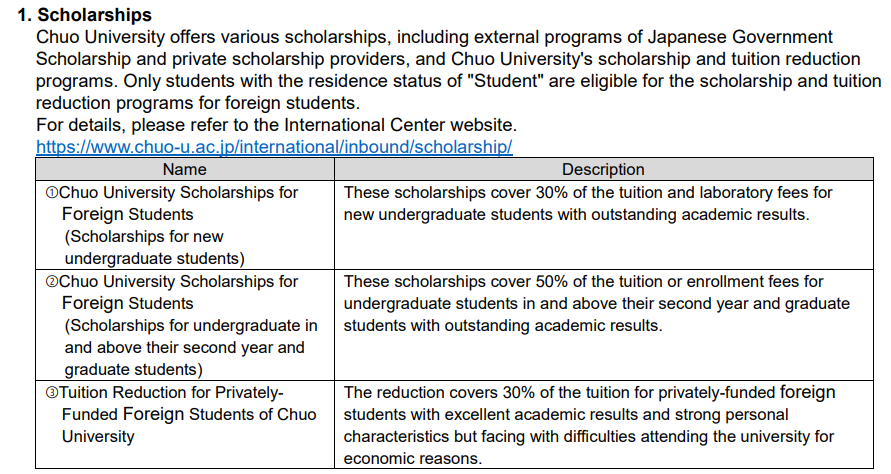Click the residence status of "Student" sentence

click(x=459, y=81)
